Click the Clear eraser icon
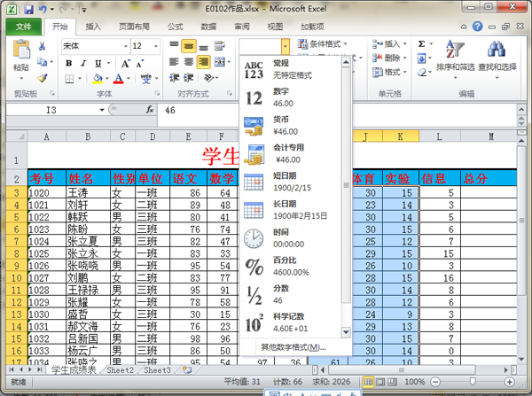This screenshot has height=396, width=532. [421, 73]
